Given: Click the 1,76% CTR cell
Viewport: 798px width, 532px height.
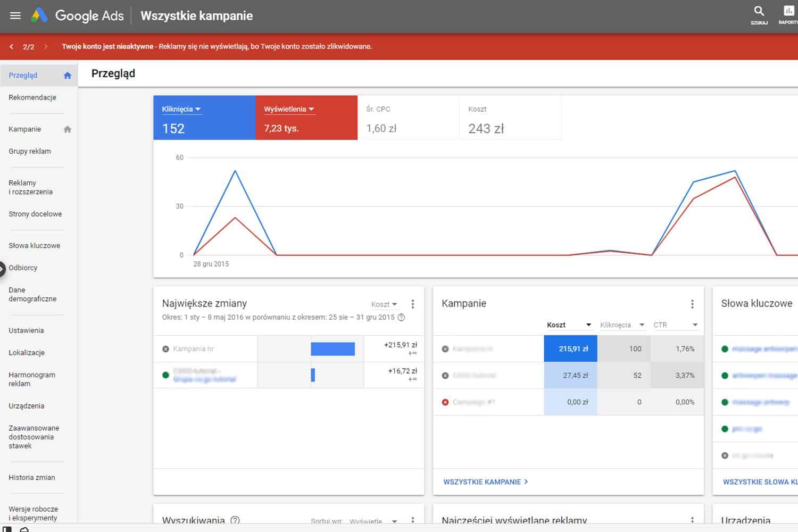Looking at the screenshot, I should click(677, 349).
